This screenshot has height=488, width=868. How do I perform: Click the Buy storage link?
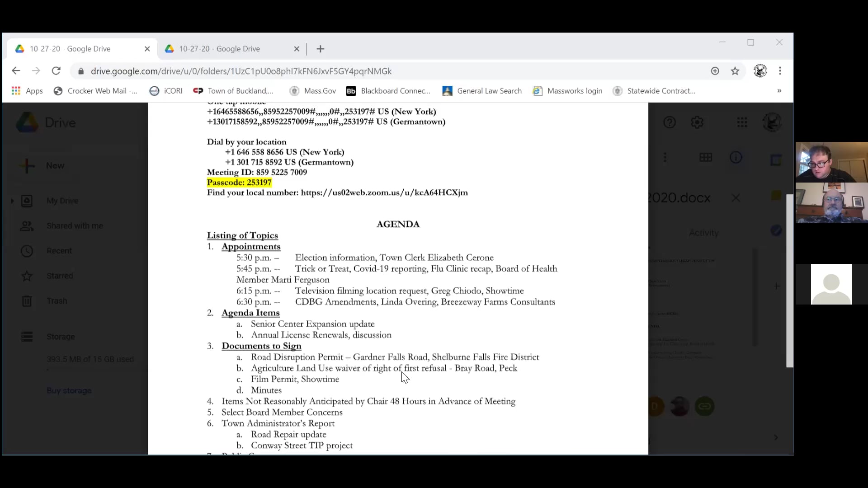pyautogui.click(x=69, y=390)
